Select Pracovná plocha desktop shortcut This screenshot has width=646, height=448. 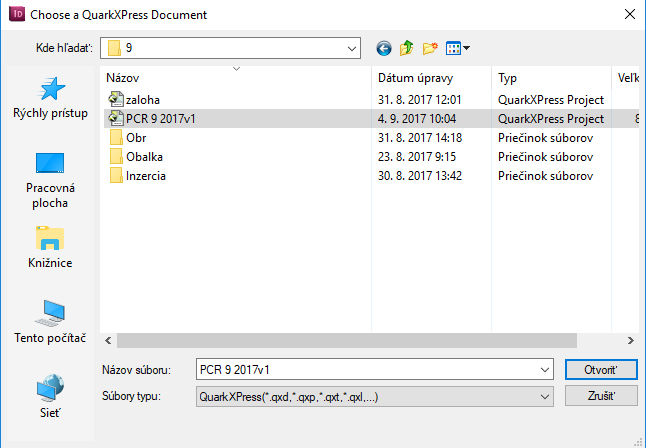pos(50,180)
